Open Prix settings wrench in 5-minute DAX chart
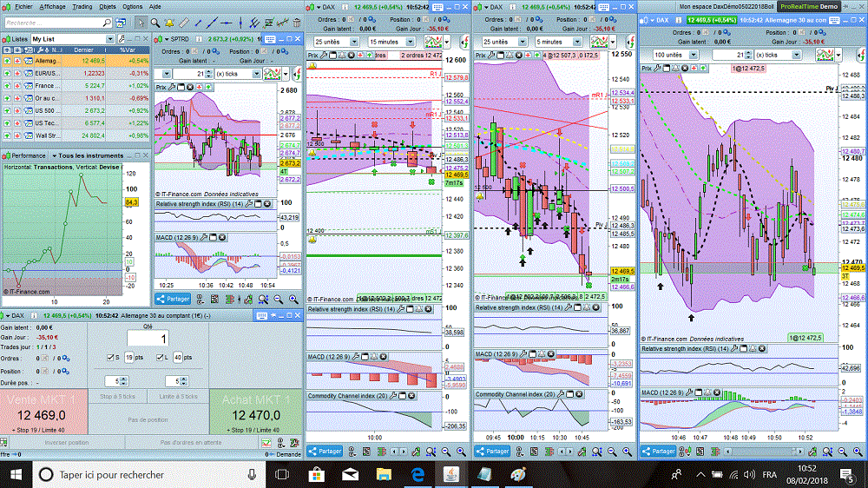 point(491,56)
